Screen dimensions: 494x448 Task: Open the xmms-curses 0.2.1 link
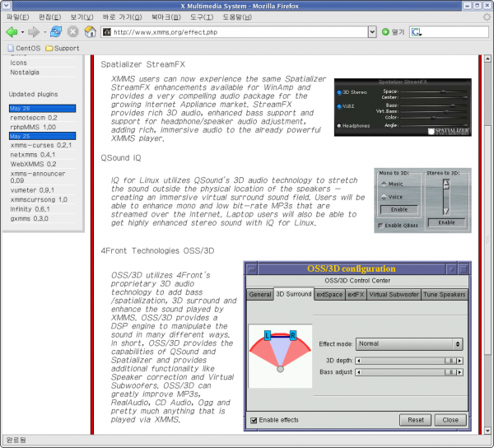click(x=41, y=145)
